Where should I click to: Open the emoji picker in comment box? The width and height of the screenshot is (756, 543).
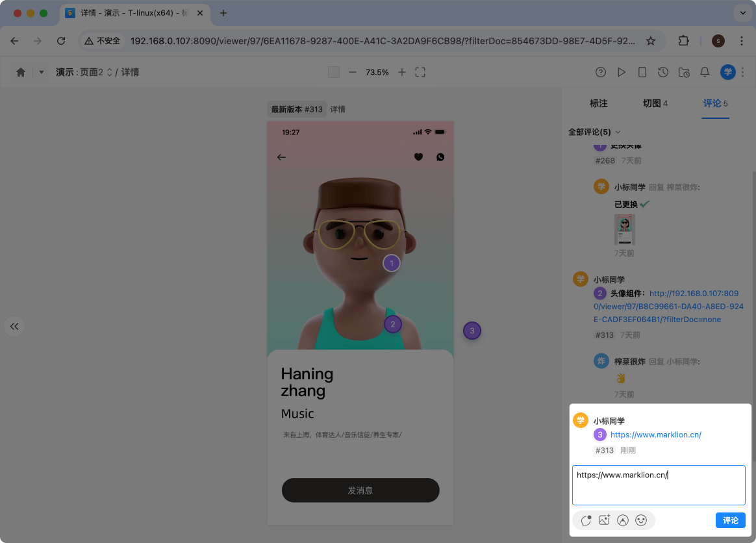point(642,520)
